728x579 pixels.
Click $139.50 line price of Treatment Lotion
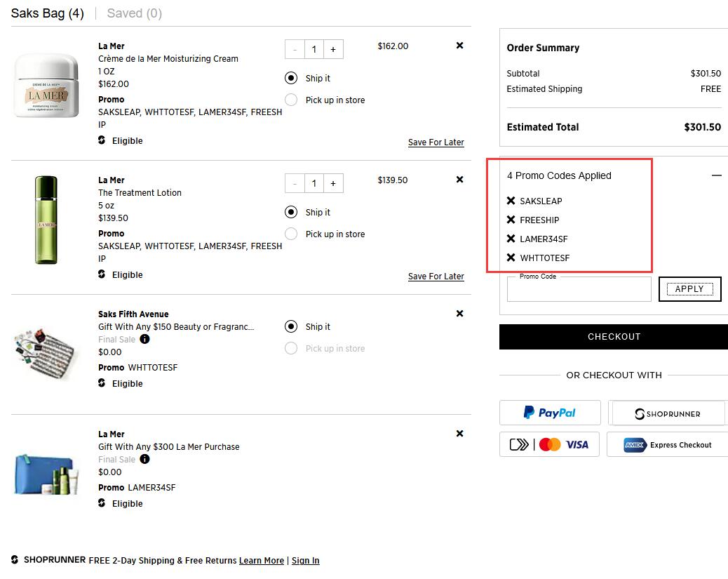pos(392,180)
